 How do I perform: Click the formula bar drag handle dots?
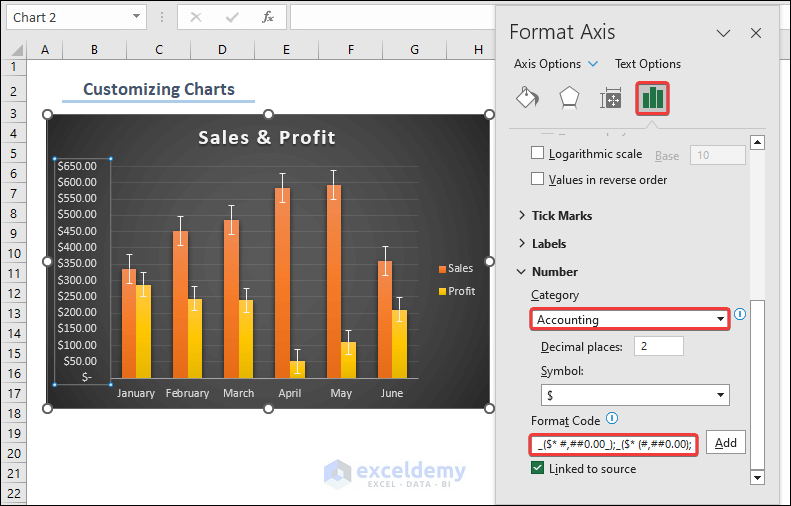click(162, 18)
